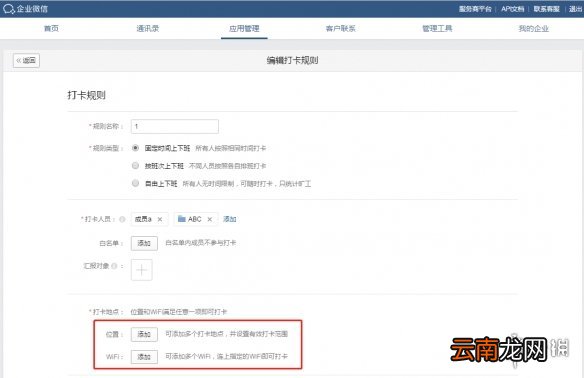Click the 返回 back button

tap(26, 60)
